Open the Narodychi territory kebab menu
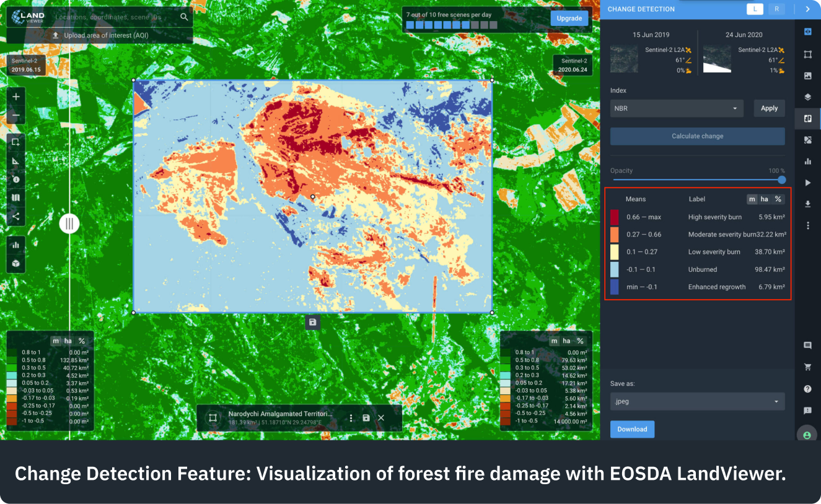 tap(351, 418)
